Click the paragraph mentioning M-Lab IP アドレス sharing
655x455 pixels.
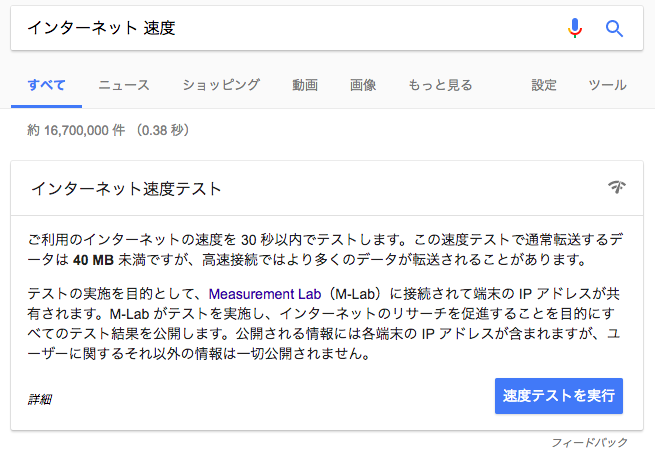[324, 324]
